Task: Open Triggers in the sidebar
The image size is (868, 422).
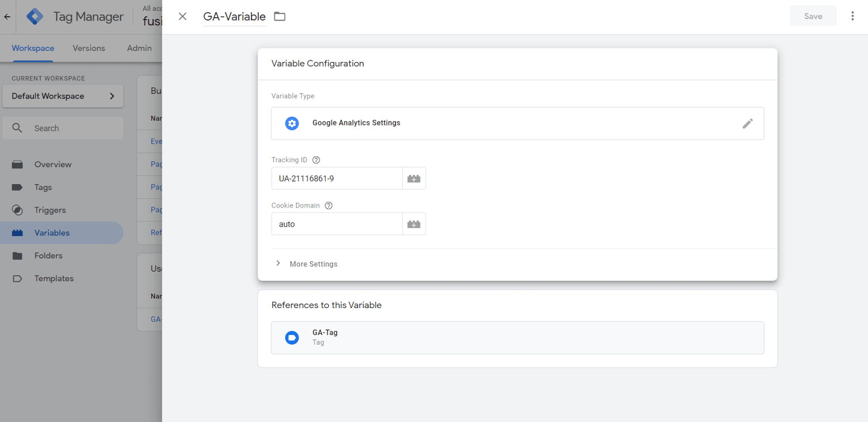Action: pos(50,210)
